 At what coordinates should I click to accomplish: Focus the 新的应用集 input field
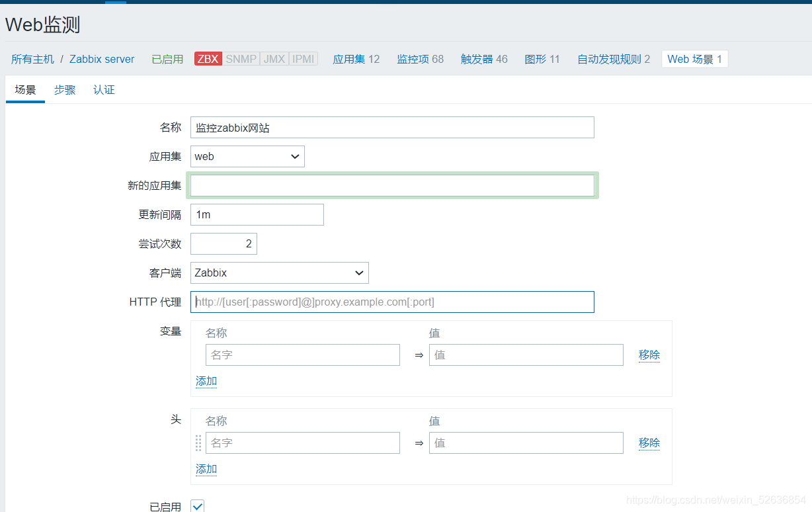[x=392, y=186]
